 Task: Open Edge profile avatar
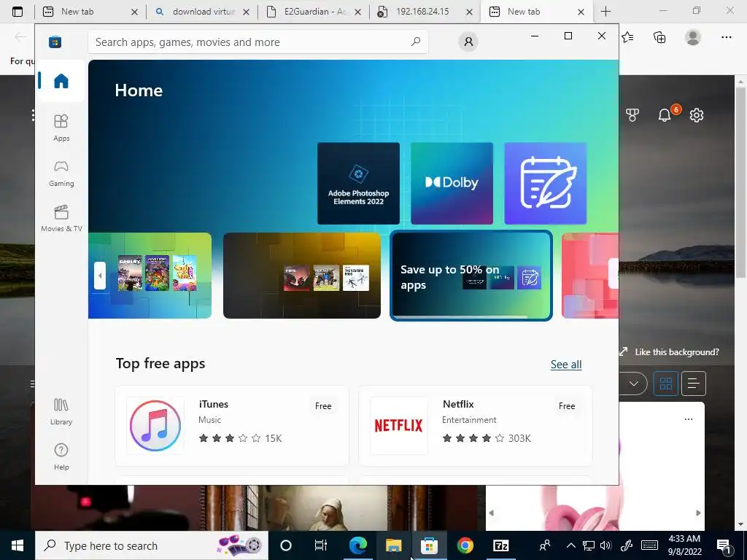click(x=693, y=37)
